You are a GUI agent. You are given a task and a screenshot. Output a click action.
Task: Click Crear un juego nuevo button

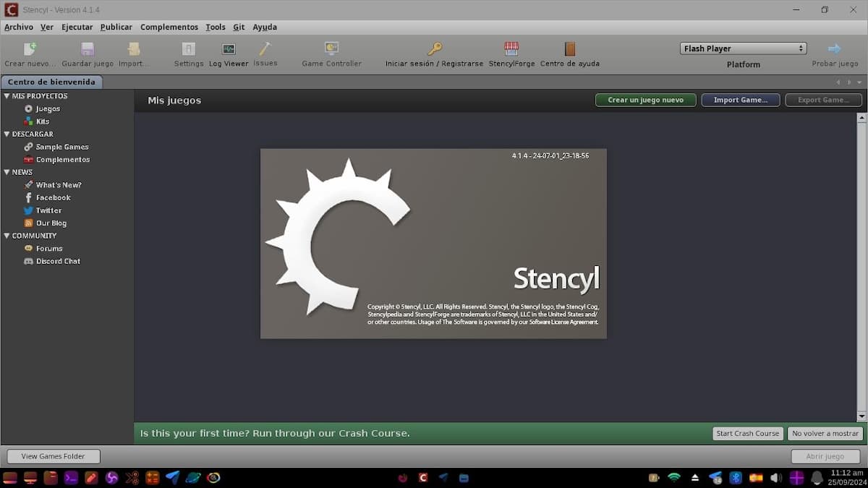(645, 100)
